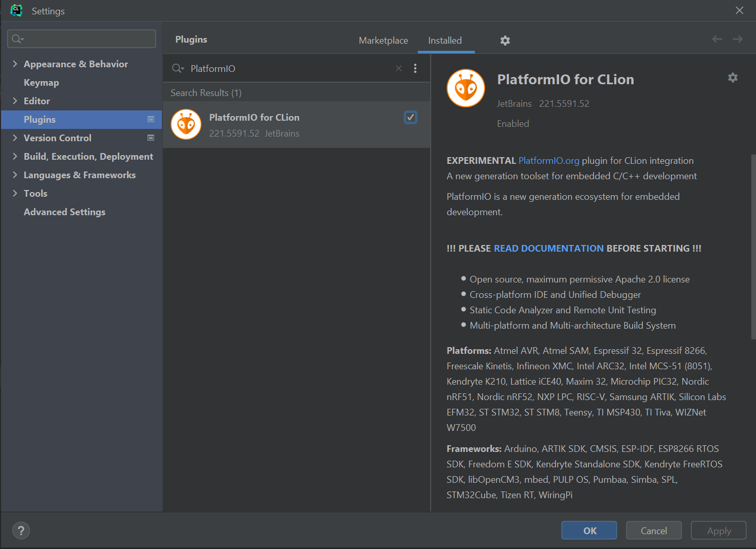
Task: Switch to Installed tab
Action: click(x=445, y=41)
